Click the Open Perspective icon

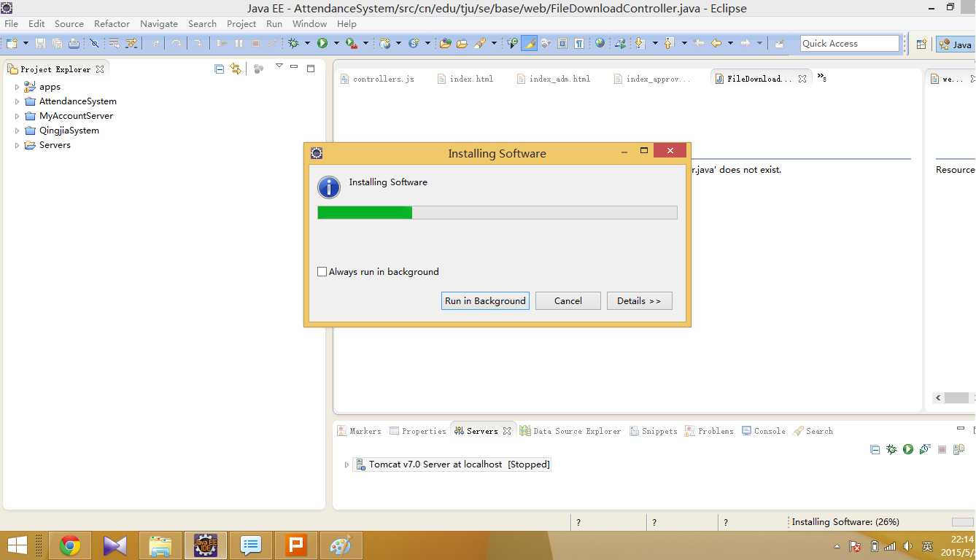[921, 44]
